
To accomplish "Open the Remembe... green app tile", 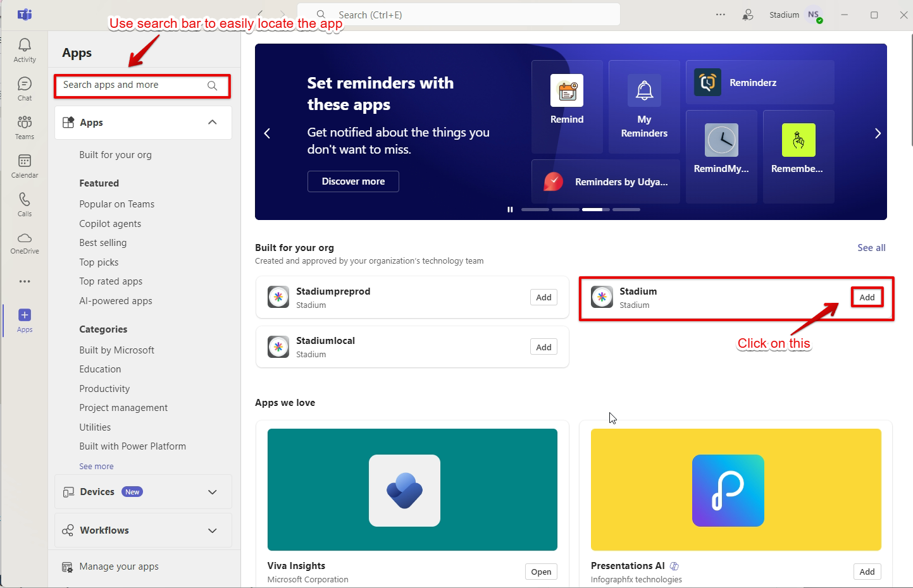I will (798, 156).
